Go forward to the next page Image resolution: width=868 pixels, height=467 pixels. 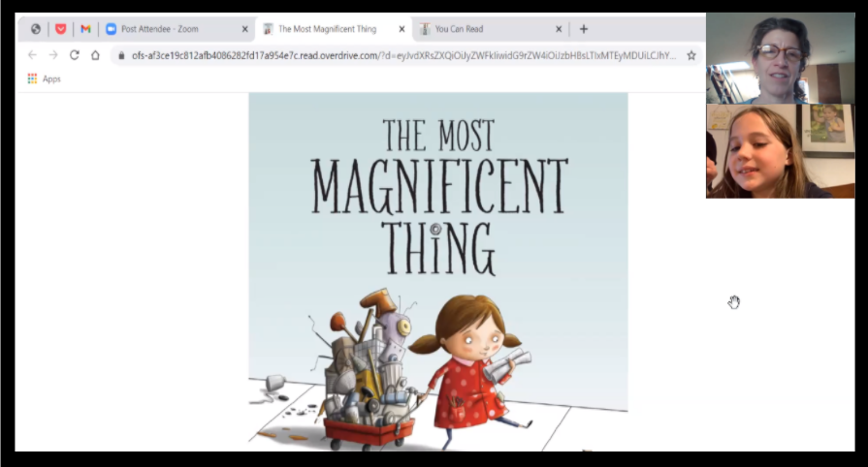pos(53,55)
